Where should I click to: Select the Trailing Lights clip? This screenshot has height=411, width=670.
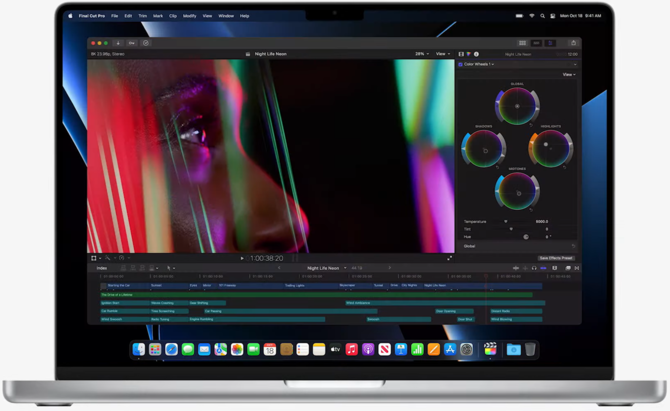tap(311, 285)
